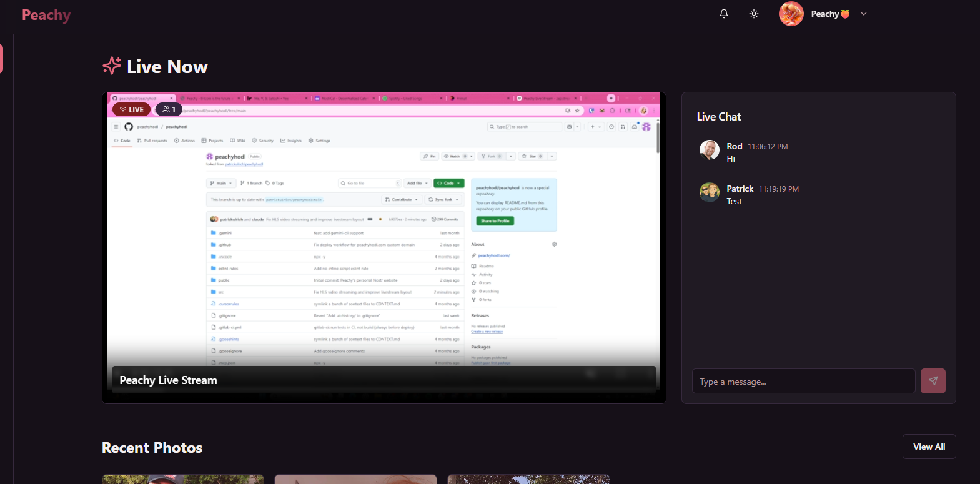Toggle the light/dark theme sun icon
Image resolution: width=980 pixels, height=484 pixels.
[x=754, y=14]
